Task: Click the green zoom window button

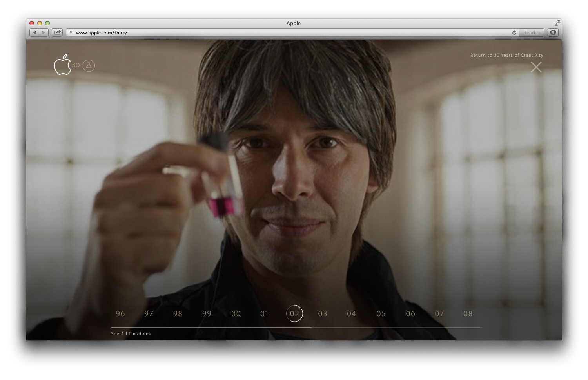Action: click(x=47, y=23)
